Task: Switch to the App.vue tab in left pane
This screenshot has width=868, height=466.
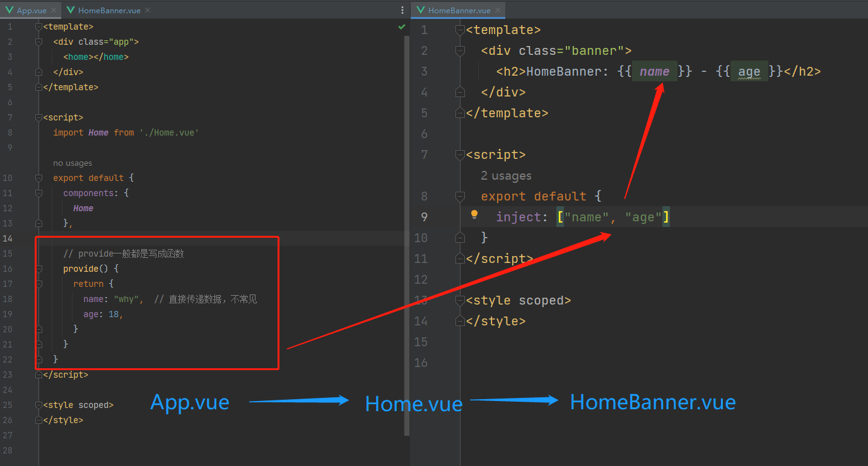Action: tap(32, 11)
